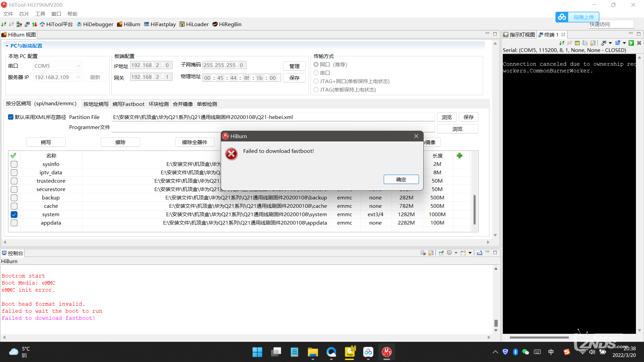Click the red-green transfer arrows toolbar icon
This screenshot has width=644, height=362.
coord(35,24)
